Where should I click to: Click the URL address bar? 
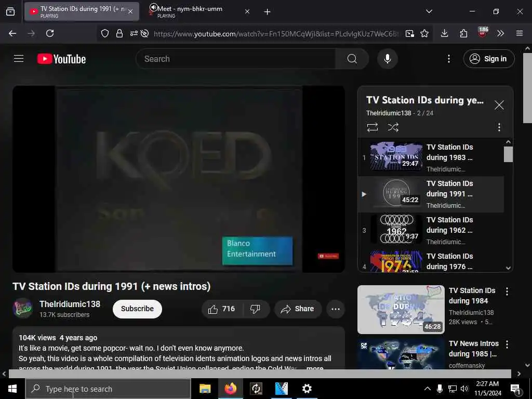[275, 33]
